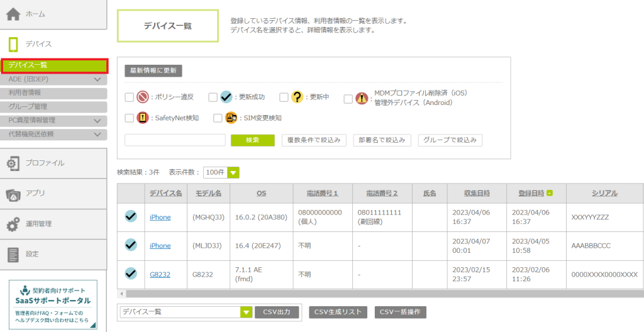Go to グループ管理 in sidebar menu

tap(28, 106)
